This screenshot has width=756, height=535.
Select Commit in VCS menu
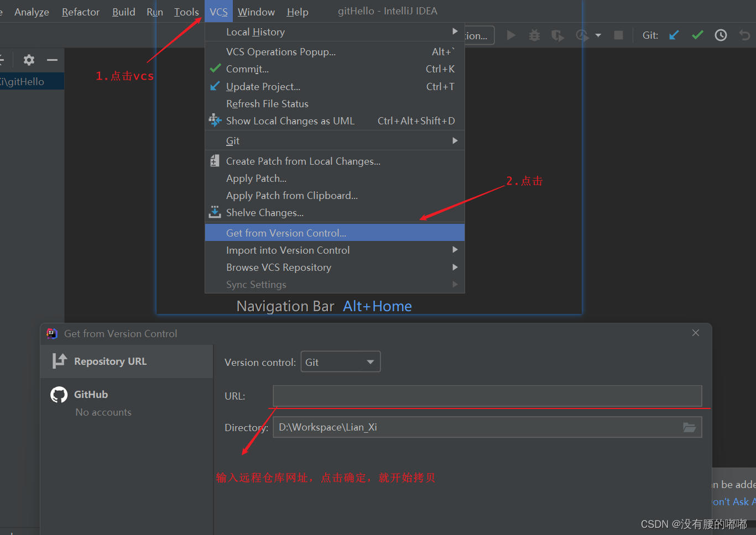[x=335, y=69]
